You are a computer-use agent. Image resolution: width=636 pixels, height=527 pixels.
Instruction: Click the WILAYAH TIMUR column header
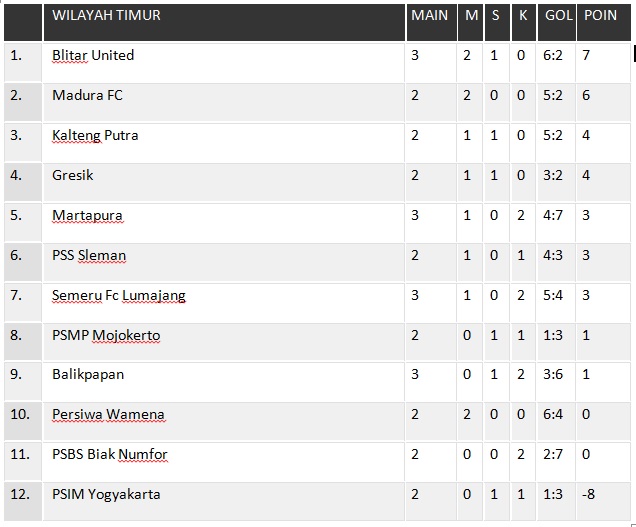coord(106,16)
